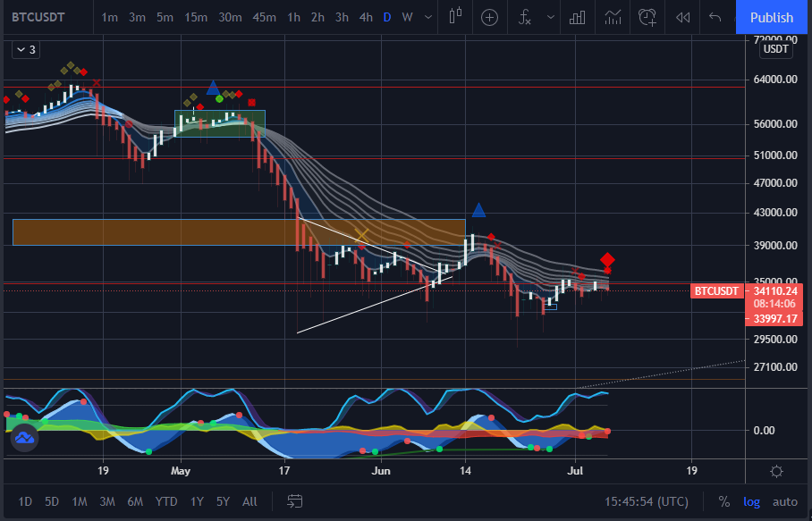Click the 0.00 oscillator axis label
Viewport: 812px width, 521px height.
point(765,430)
